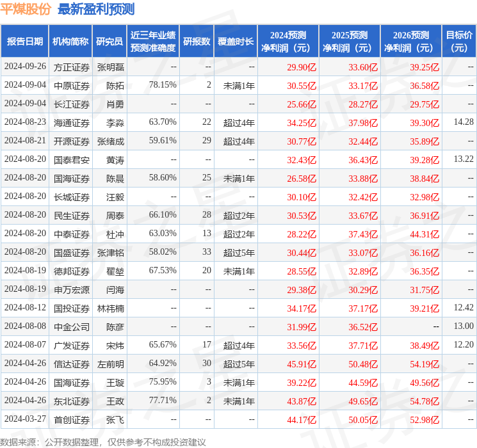
Task: Select the 长城证券 institution cell
Action: tap(72, 197)
